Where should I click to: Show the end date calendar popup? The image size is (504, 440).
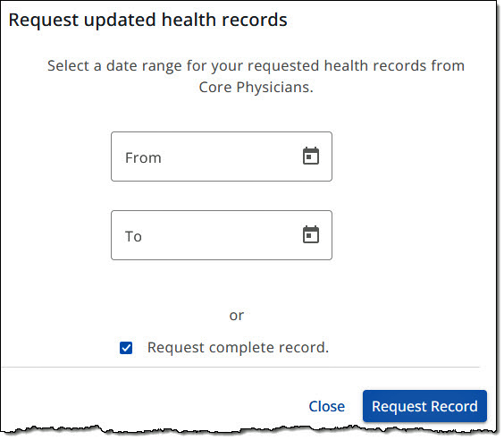pos(311,234)
